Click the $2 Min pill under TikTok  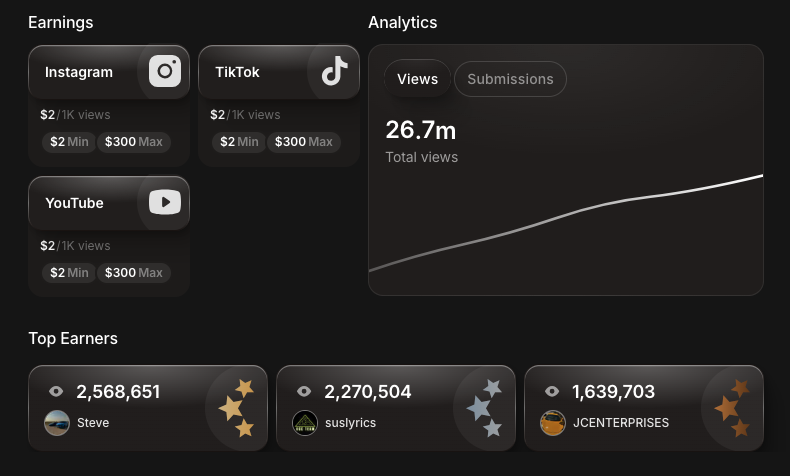tap(239, 142)
